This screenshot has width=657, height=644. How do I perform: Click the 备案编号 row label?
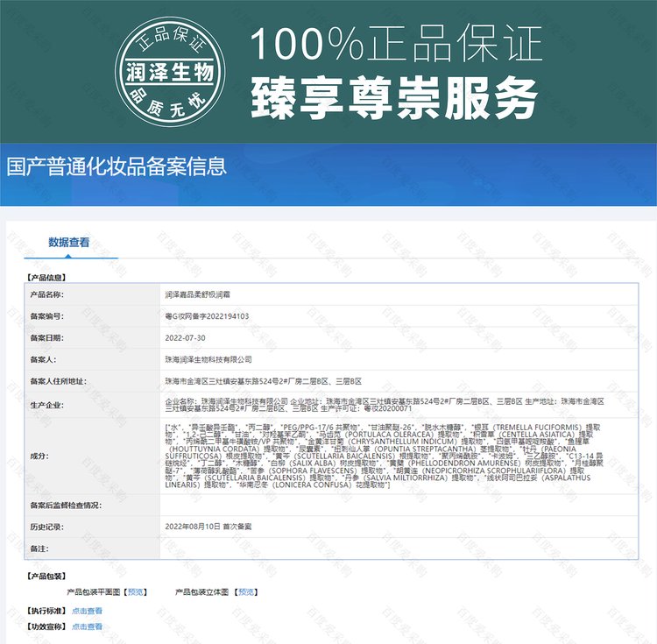pos(47,316)
